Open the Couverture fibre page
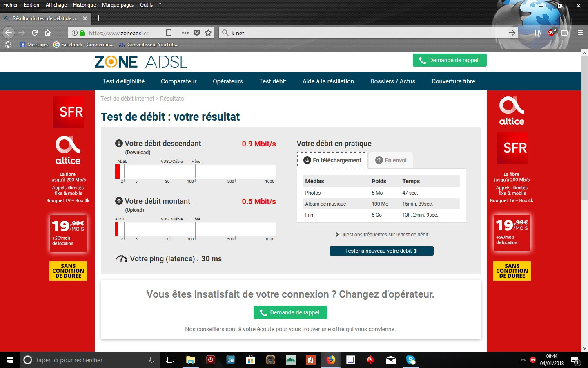The height and width of the screenshot is (368, 588). (453, 81)
